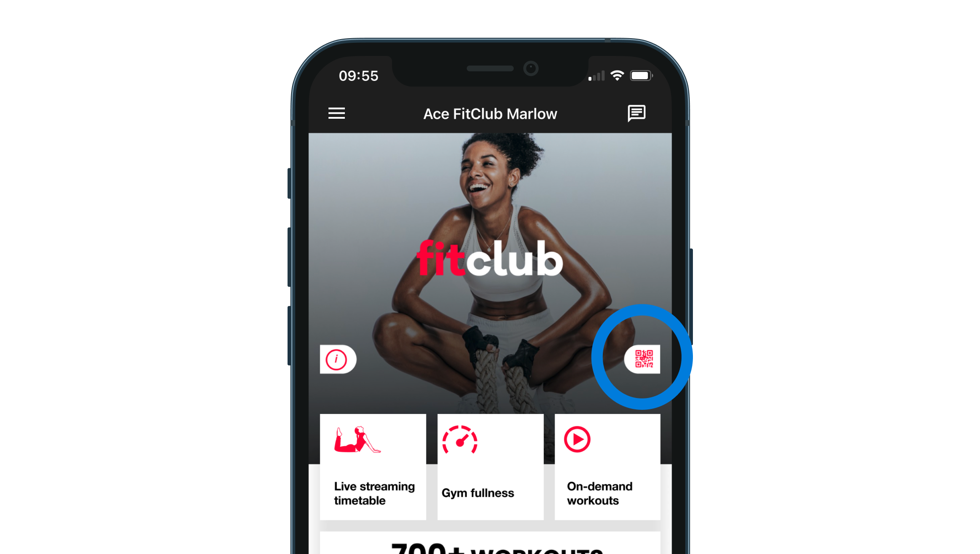Open the hamburger menu
The height and width of the screenshot is (554, 980).
tap(337, 113)
